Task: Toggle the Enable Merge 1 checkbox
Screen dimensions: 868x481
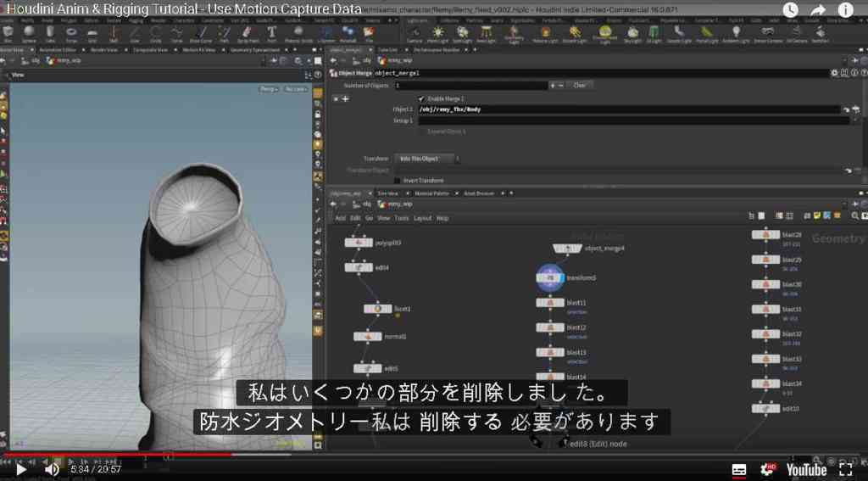Action: coord(421,98)
